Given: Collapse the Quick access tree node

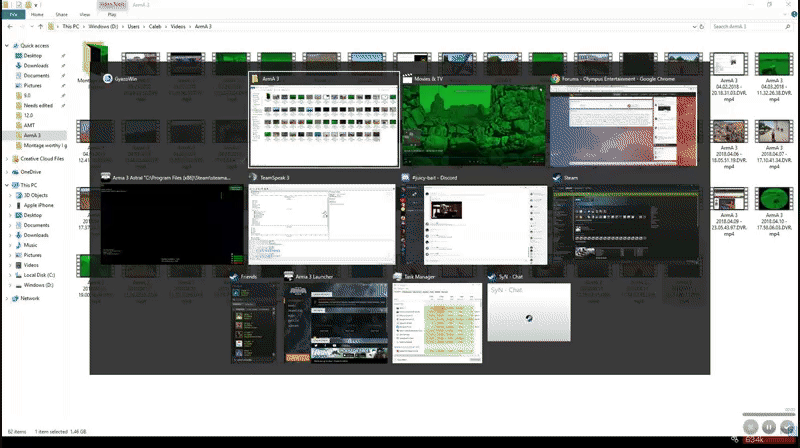Looking at the screenshot, I should [7, 46].
